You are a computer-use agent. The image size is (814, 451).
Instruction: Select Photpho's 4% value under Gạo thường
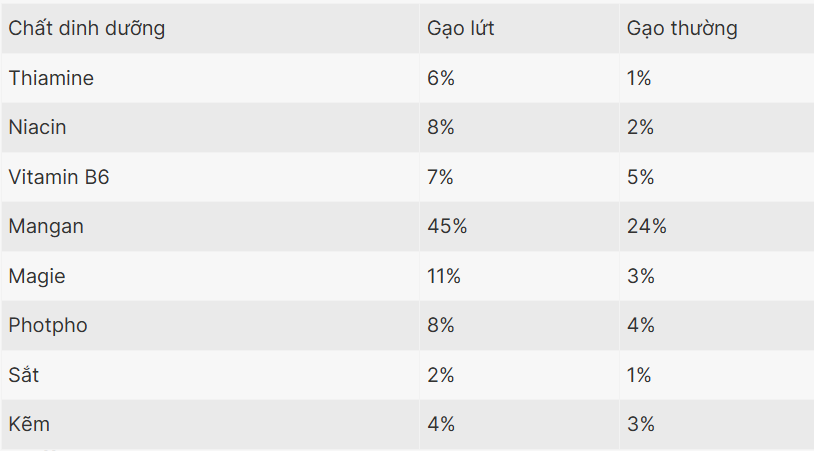641,326
